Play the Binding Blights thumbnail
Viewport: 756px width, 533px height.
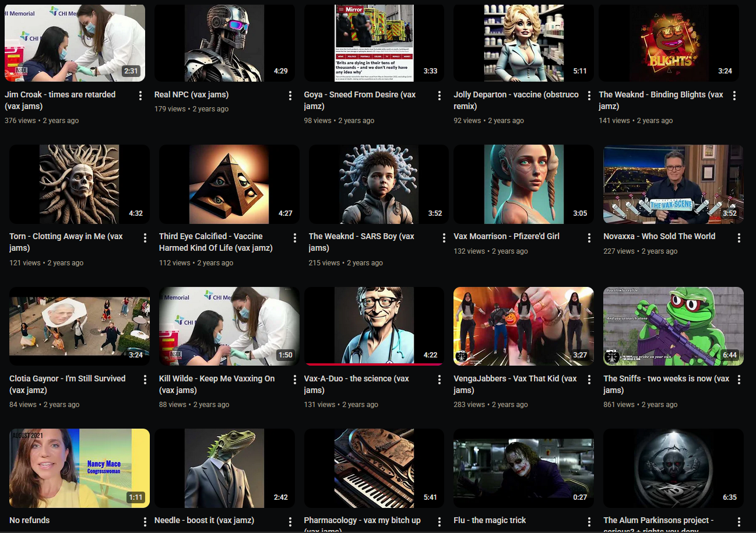[669, 43]
